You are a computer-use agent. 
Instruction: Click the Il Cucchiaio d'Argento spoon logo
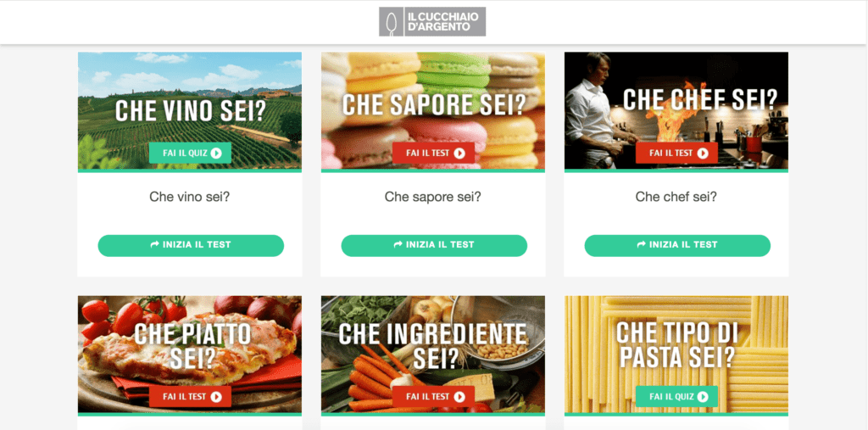pos(432,21)
